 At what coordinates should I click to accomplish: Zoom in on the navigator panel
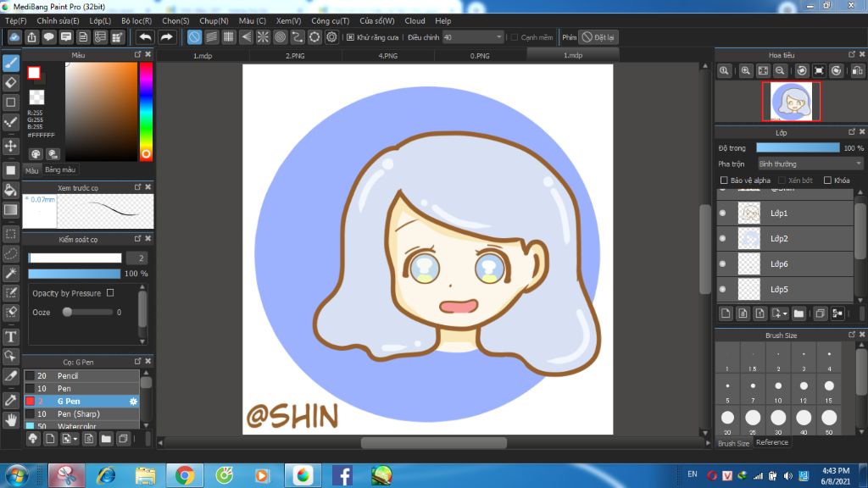[746, 71]
